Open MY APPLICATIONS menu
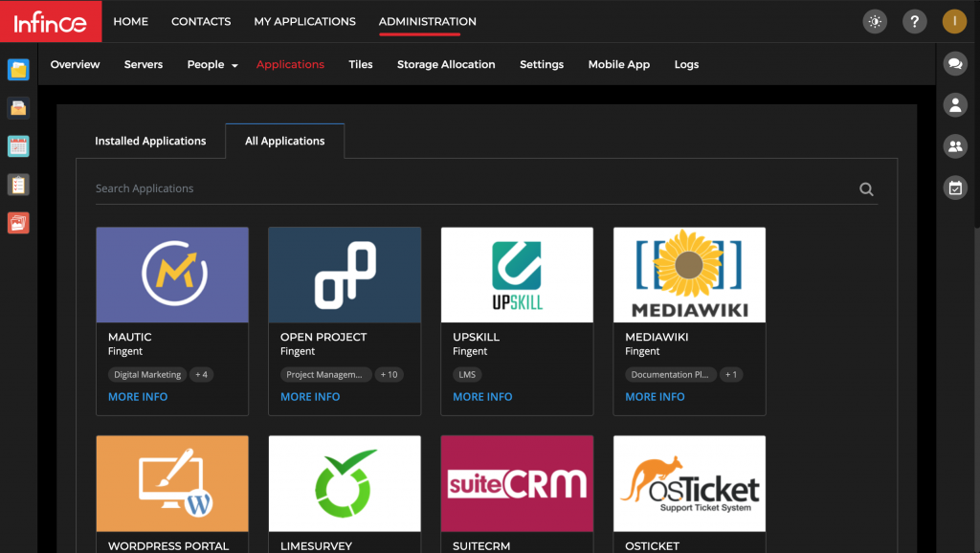The height and width of the screenshot is (553, 980). pos(305,21)
